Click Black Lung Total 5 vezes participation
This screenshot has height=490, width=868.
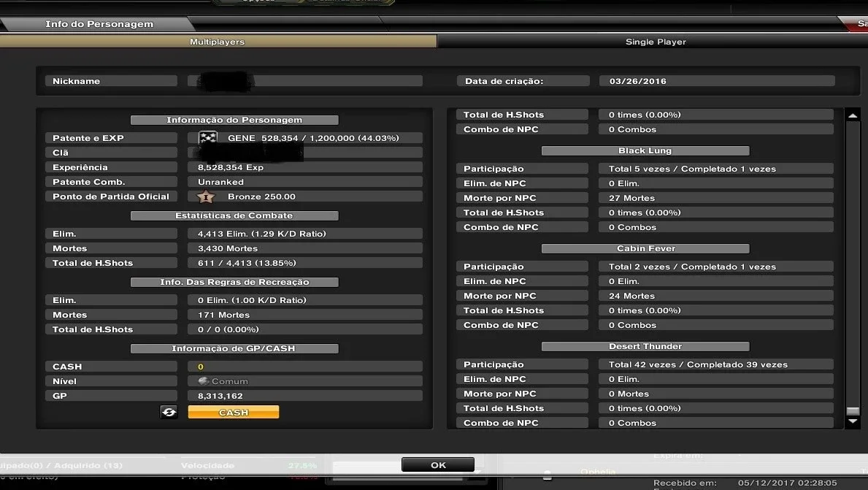pos(715,169)
